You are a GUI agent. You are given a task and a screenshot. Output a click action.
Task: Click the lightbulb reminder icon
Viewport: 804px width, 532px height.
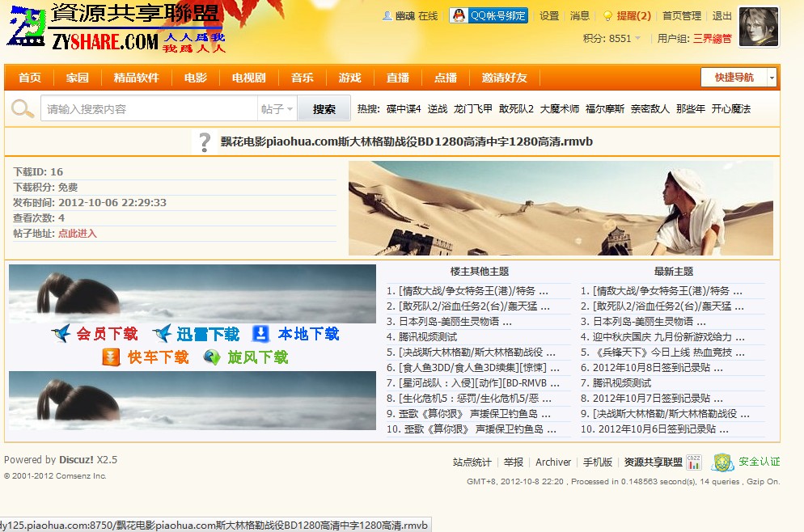(x=607, y=16)
